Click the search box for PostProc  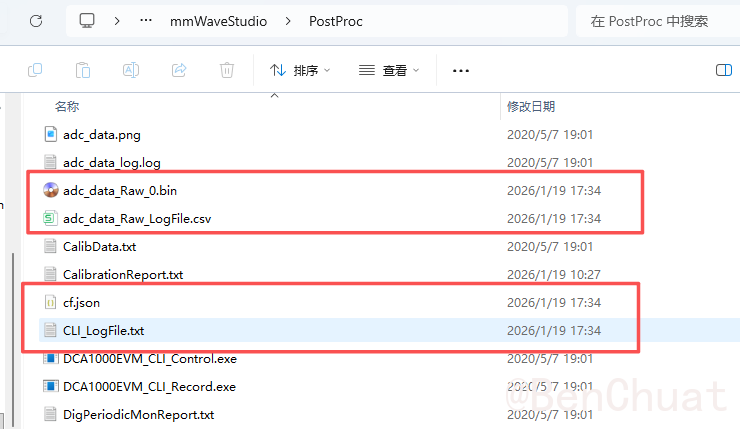coord(655,21)
